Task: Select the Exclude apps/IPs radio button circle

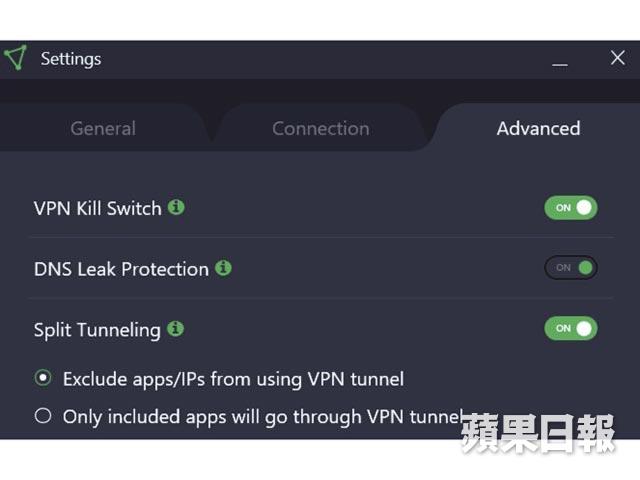Action: pos(43,378)
